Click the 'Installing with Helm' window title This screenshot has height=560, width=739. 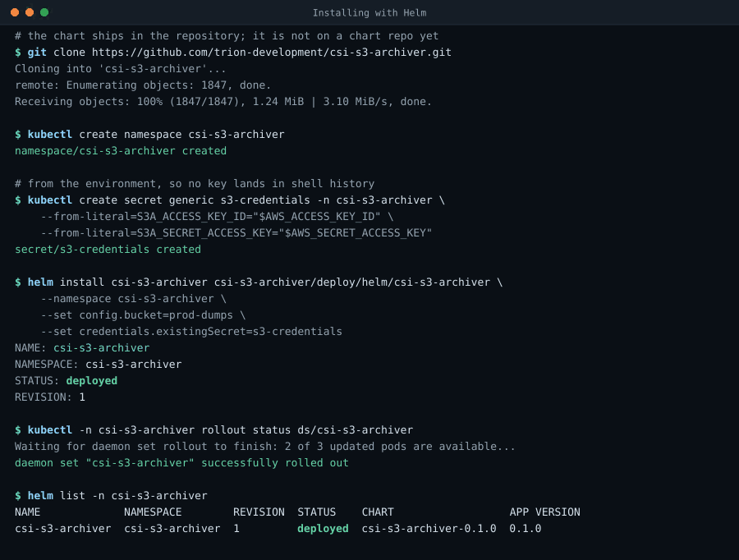369,13
